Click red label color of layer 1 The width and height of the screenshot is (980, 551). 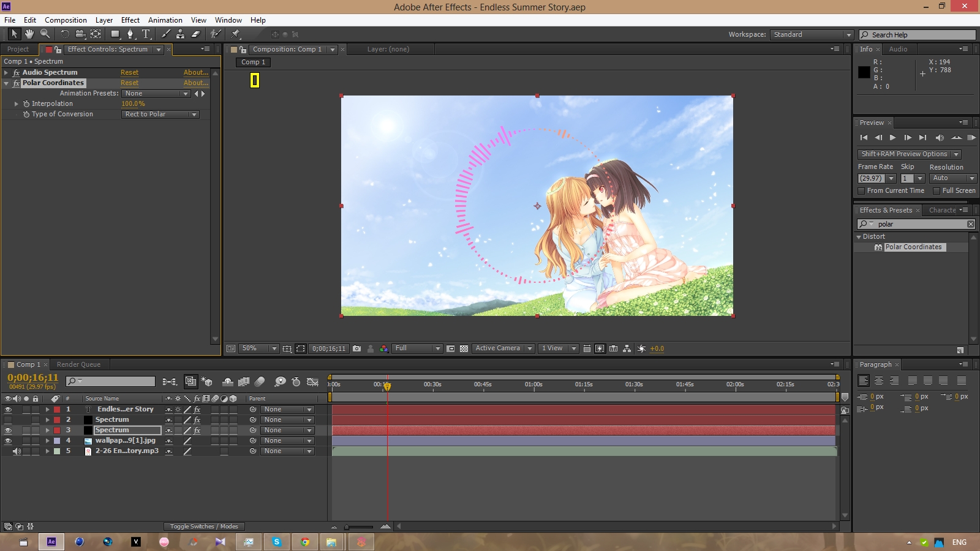(57, 410)
